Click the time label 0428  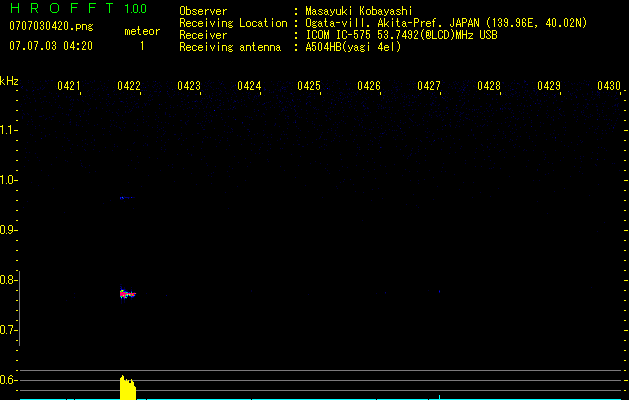(x=489, y=85)
